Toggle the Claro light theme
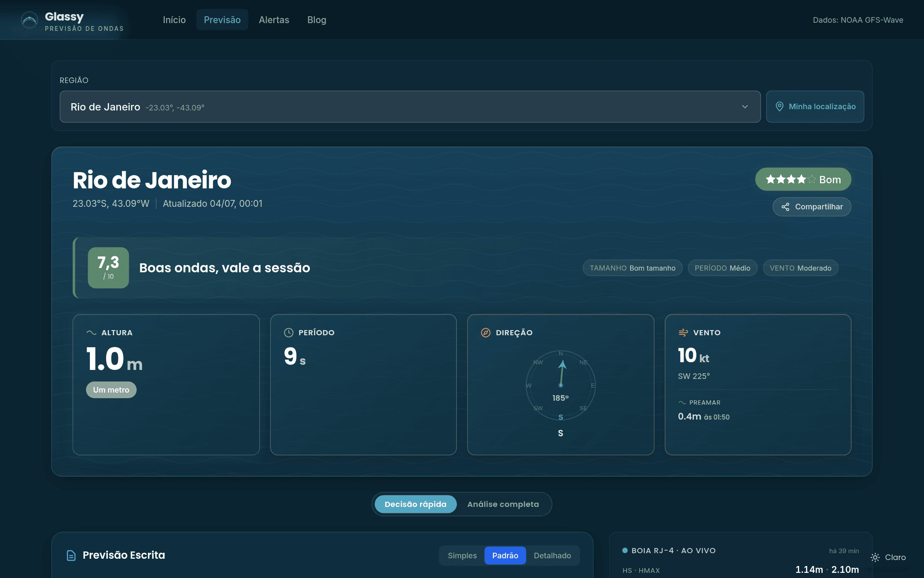 (x=889, y=557)
